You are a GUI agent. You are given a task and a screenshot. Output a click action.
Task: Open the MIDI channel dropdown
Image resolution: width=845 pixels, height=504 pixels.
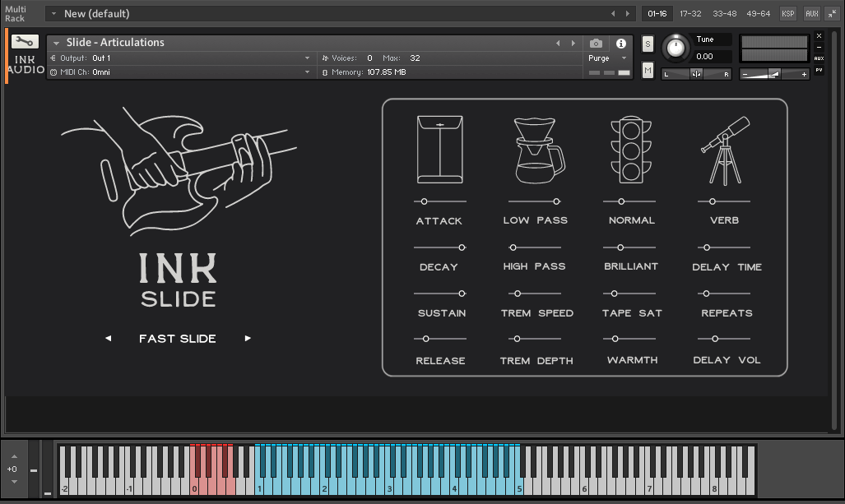[307, 72]
